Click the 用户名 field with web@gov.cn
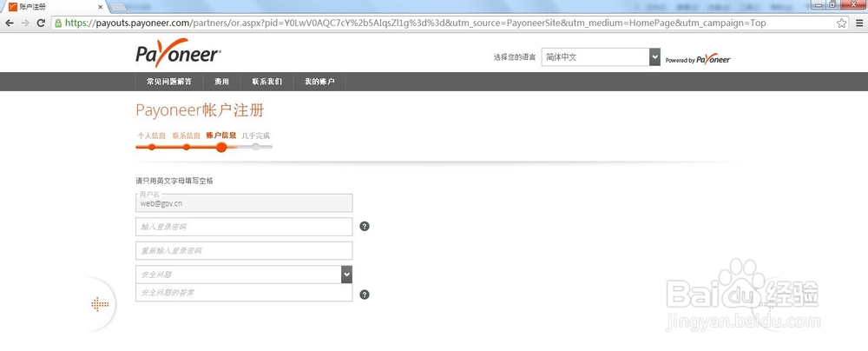This screenshot has width=868, height=351. pos(244,202)
